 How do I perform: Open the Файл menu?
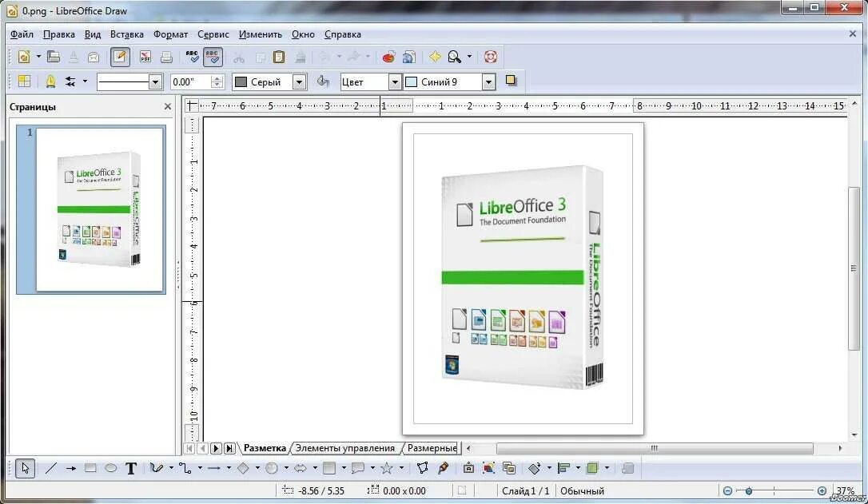click(22, 34)
